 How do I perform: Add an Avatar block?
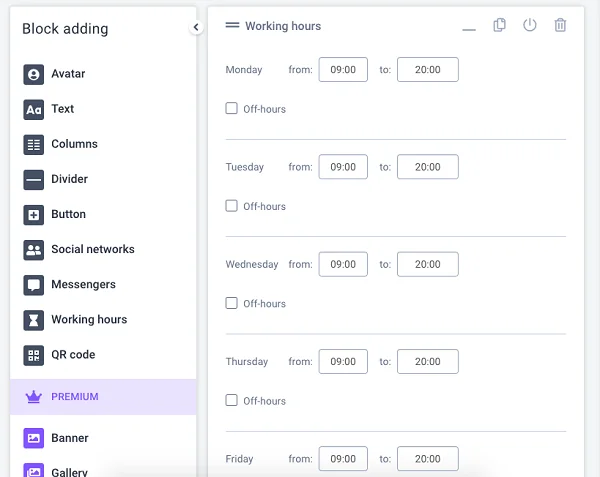click(x=54, y=74)
